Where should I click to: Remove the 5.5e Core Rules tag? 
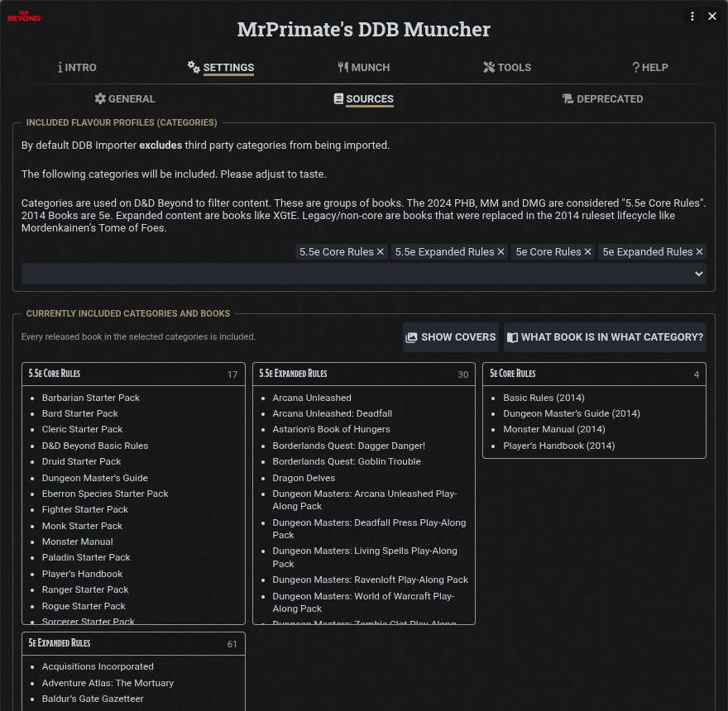pyautogui.click(x=381, y=251)
